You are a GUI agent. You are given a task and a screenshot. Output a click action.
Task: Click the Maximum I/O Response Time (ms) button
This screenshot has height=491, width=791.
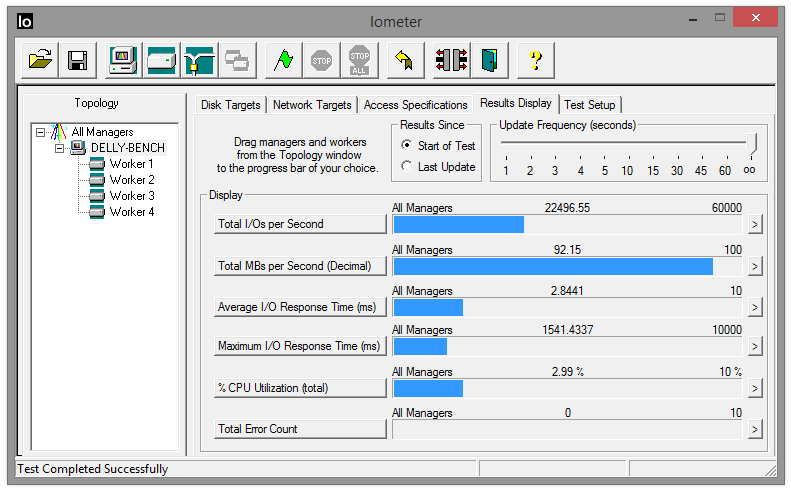click(x=300, y=346)
